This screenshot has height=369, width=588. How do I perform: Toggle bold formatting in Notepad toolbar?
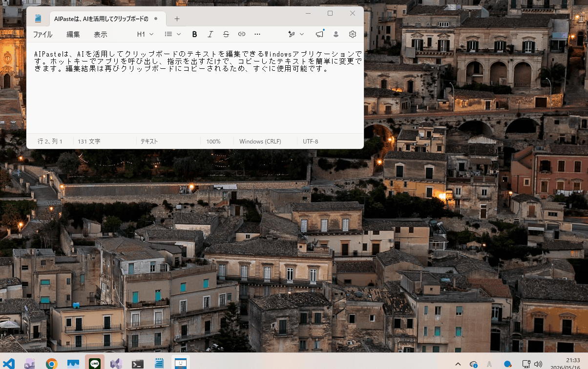coord(194,34)
